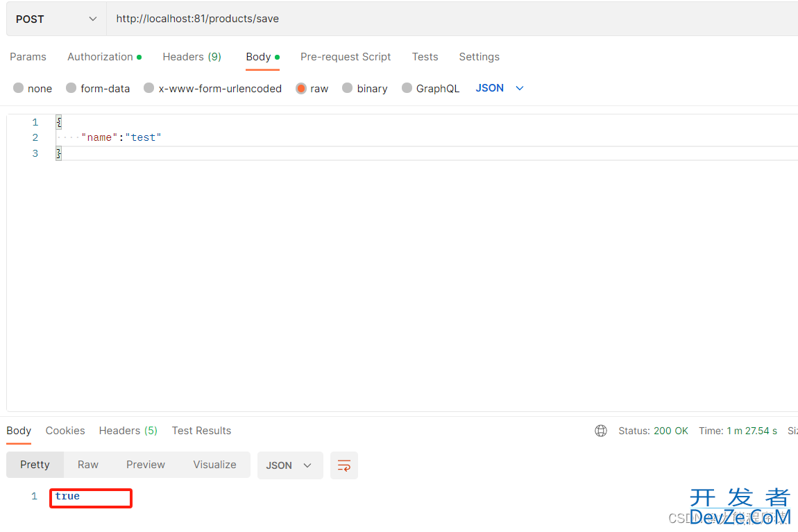Open the Authorization tab
The width and height of the screenshot is (798, 532).
(104, 57)
